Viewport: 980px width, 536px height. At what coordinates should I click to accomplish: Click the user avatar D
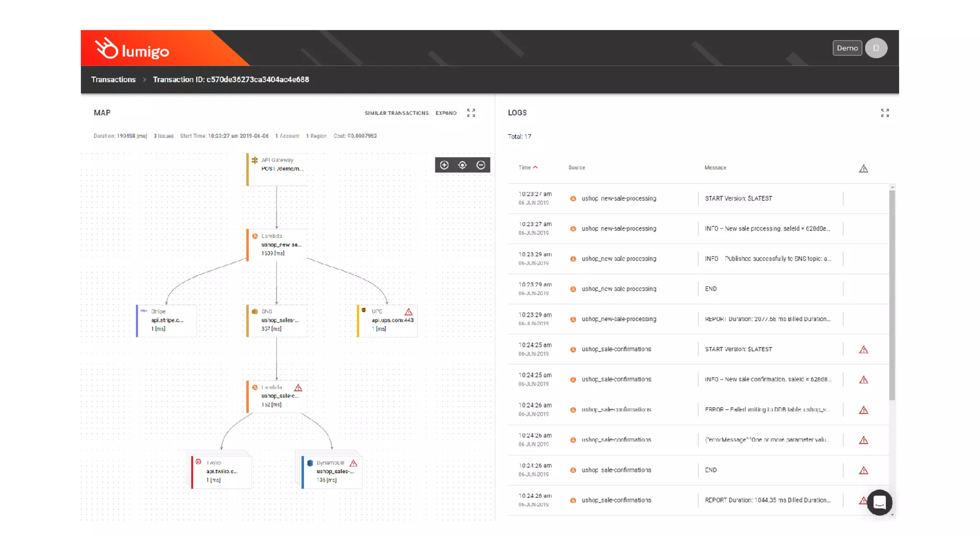pos(876,48)
